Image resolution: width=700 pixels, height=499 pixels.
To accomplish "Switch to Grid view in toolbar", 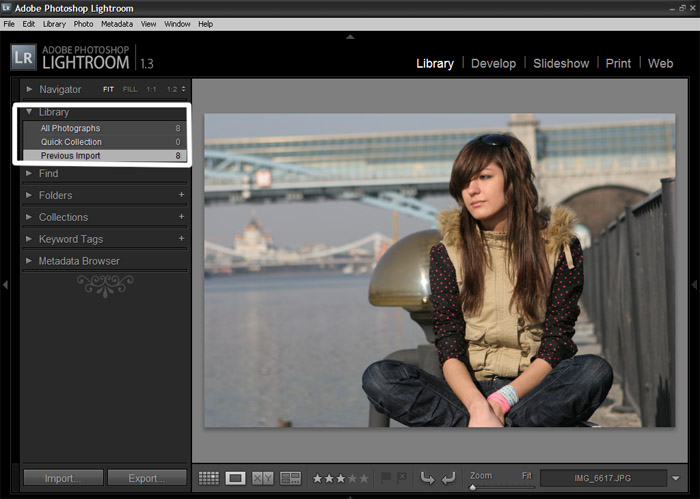I will [x=208, y=478].
